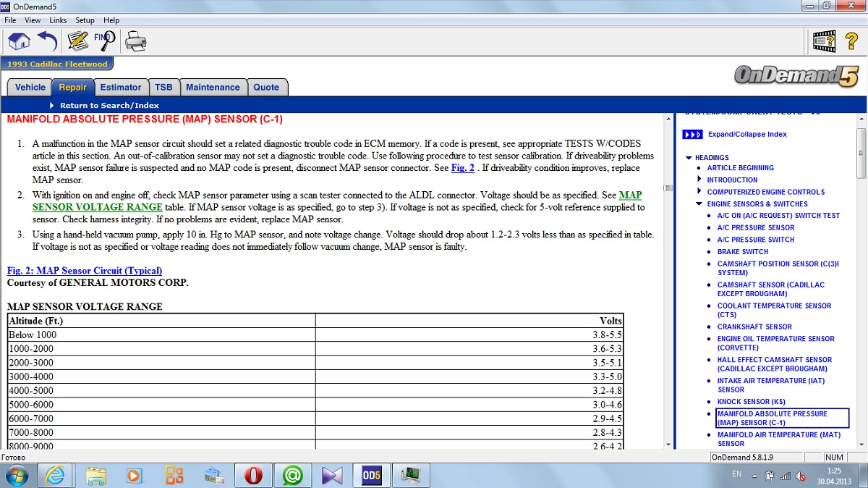This screenshot has height=488, width=868.
Task: Click the Expand/Collapse Index arrows icon
Action: point(692,135)
